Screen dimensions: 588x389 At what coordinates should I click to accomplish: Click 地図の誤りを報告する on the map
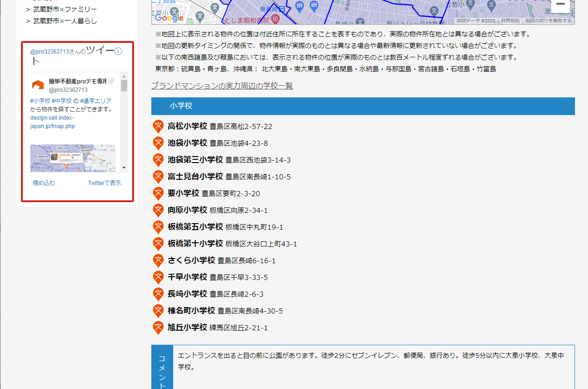tap(548, 20)
